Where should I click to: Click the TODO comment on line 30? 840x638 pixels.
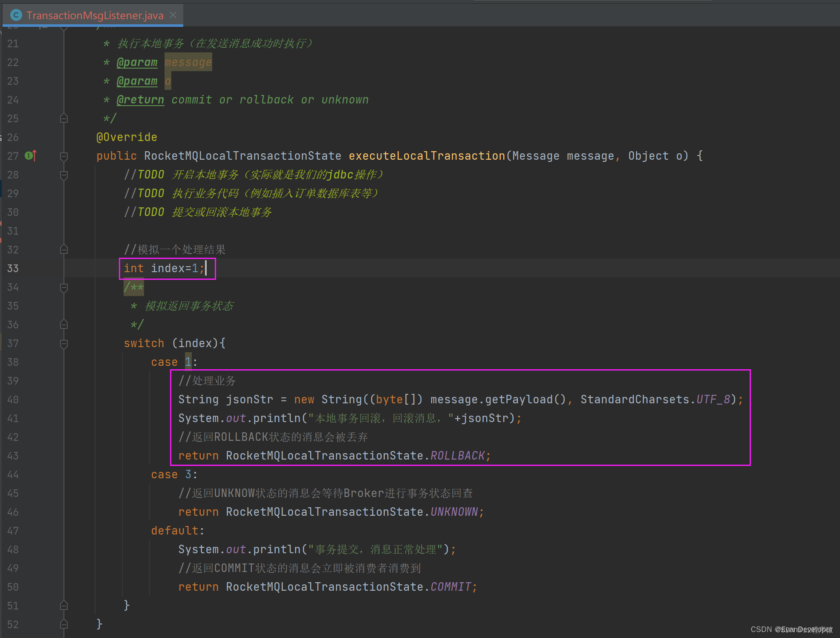(198, 212)
